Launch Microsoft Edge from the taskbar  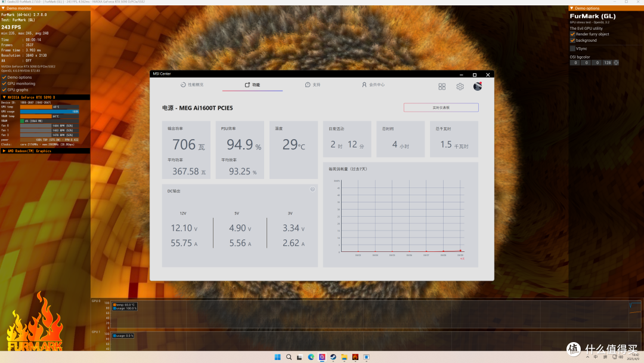point(311,357)
